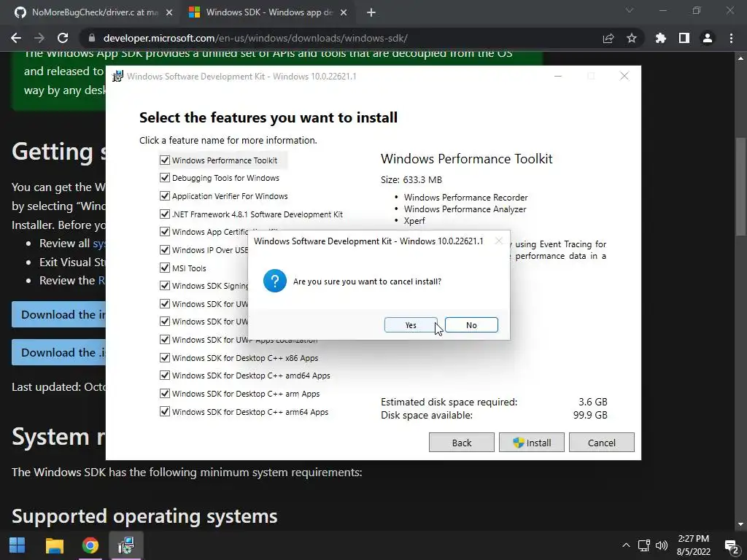
Task: Click the Cancel button in installer
Action: click(x=602, y=443)
